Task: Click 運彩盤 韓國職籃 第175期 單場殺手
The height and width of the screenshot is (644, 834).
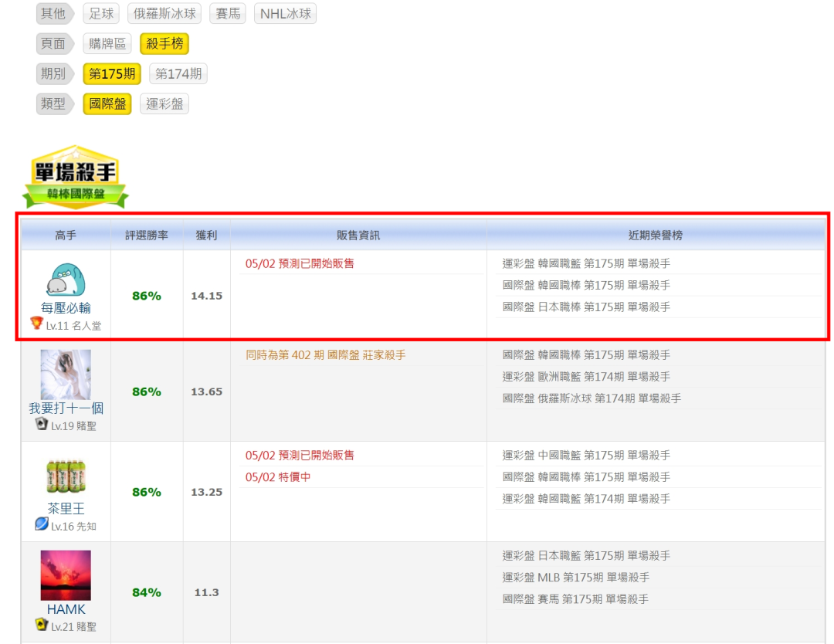Action: 586,264
